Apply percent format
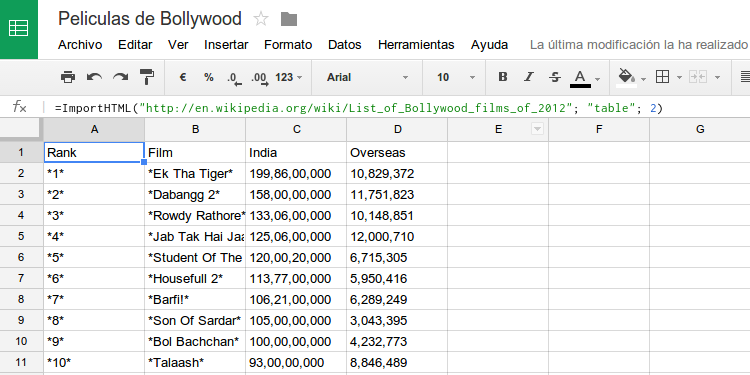Viewport: 750px width, 375px height. [209, 77]
